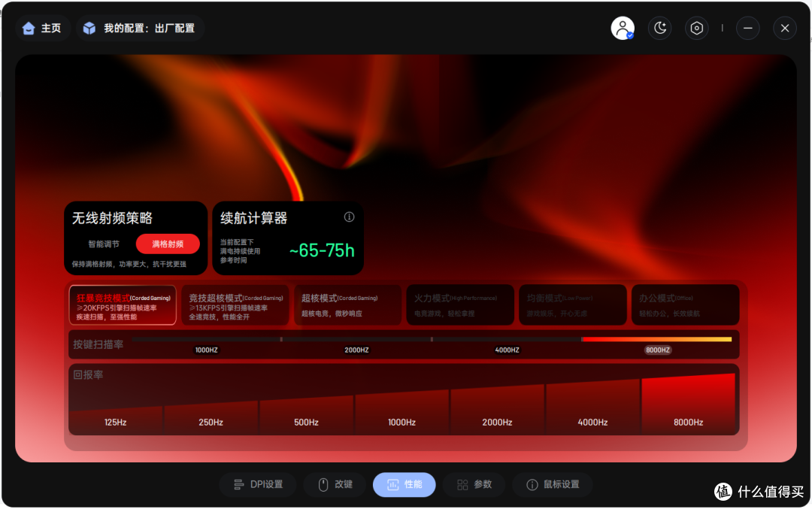Viewport: 812px width, 509px height.
Task: Click the 续航计算器 heading
Action: [x=254, y=218]
